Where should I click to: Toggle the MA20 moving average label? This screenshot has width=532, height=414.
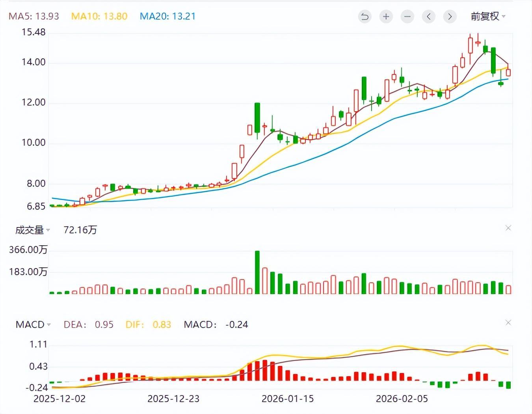(x=167, y=16)
